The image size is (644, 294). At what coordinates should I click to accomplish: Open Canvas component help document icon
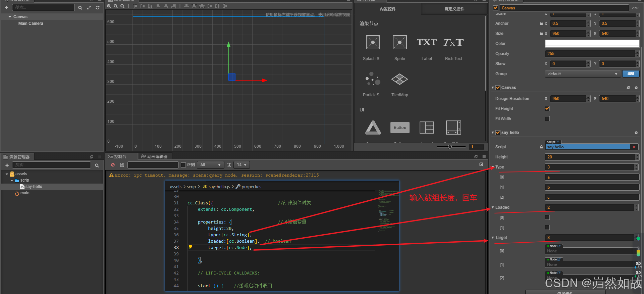[x=628, y=88]
